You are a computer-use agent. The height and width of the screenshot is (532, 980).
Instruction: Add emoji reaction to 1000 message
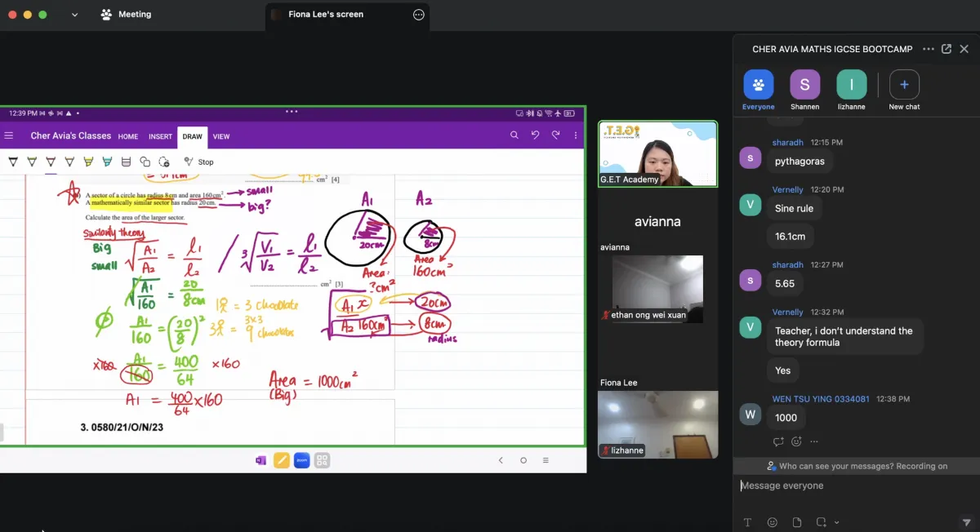point(796,441)
